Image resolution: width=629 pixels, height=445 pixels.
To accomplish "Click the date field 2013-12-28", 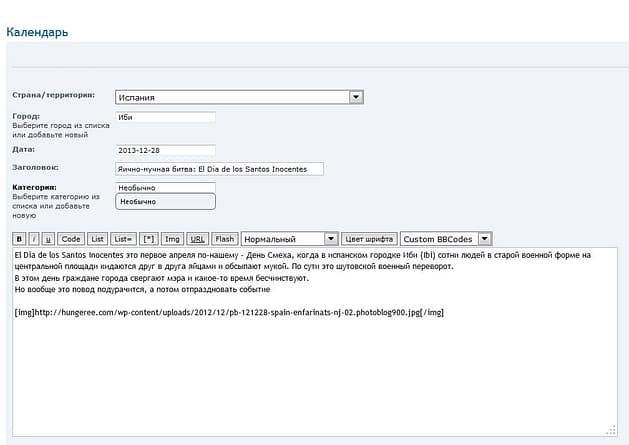I will pyautogui.click(x=165, y=150).
